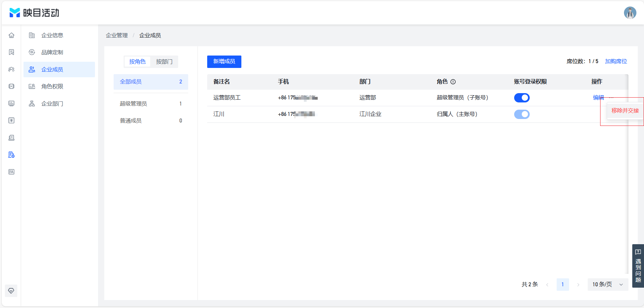Click the 运营部员工 member name
Image resolution: width=644 pixels, height=308 pixels.
[x=227, y=98]
